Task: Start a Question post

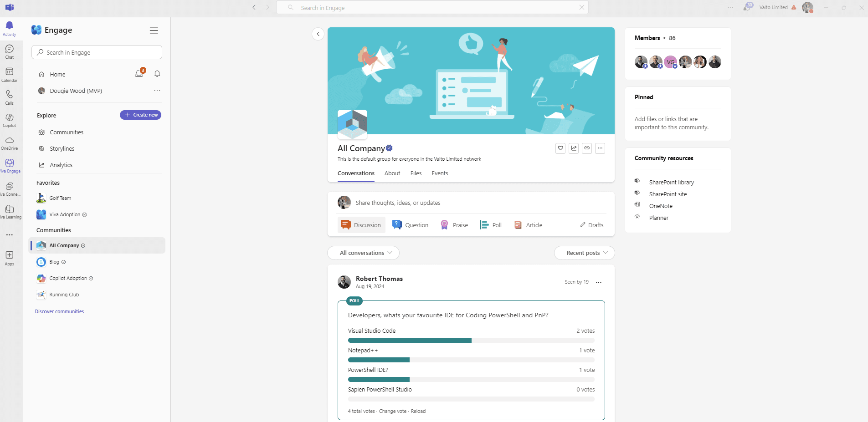Action: (x=411, y=225)
